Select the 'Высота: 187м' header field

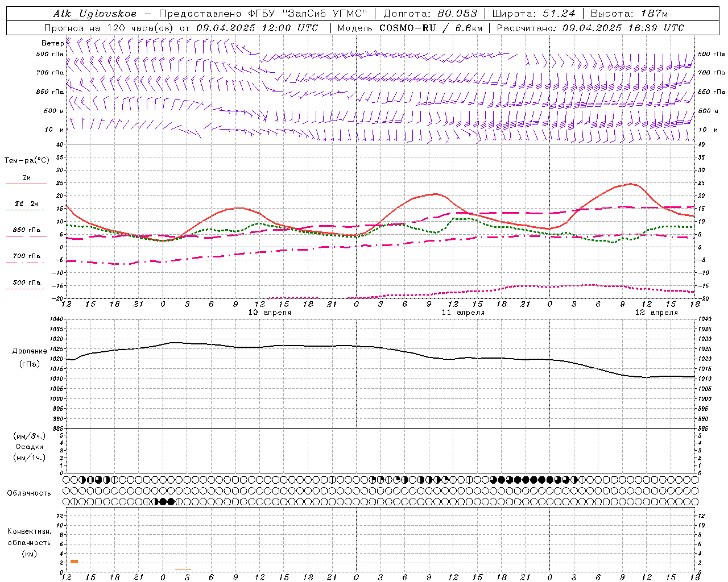tap(629, 14)
